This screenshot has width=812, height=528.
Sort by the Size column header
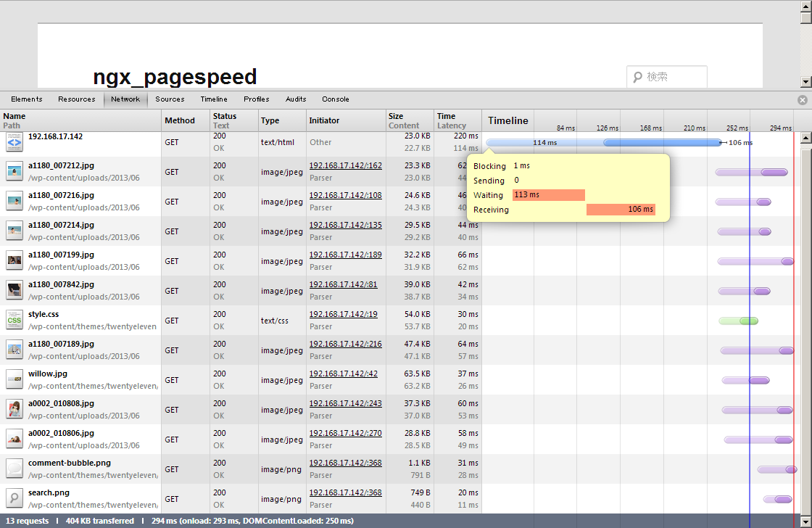pyautogui.click(x=410, y=120)
